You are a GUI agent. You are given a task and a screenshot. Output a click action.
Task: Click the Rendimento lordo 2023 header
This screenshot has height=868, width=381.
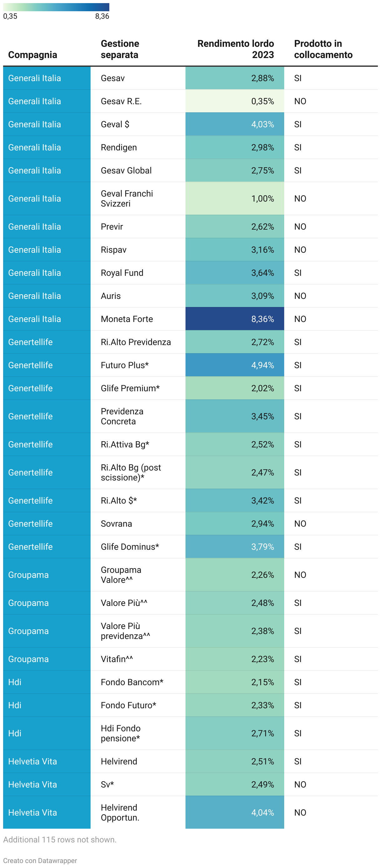(235, 49)
